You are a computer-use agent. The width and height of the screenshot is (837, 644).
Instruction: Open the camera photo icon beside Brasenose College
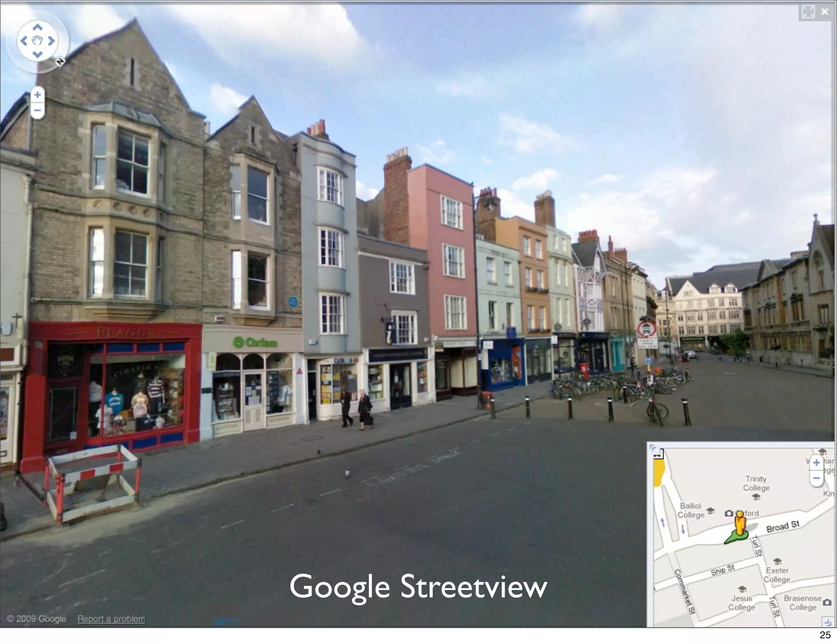(x=827, y=602)
